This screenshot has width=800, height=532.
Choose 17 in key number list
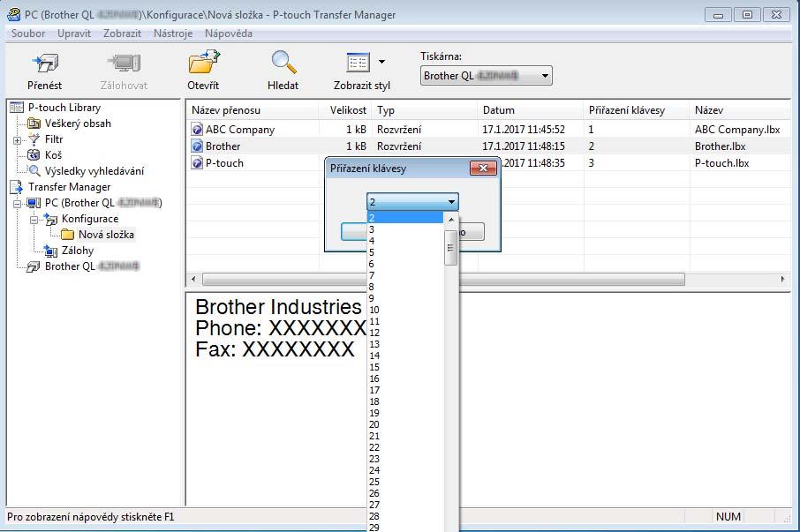[405, 390]
